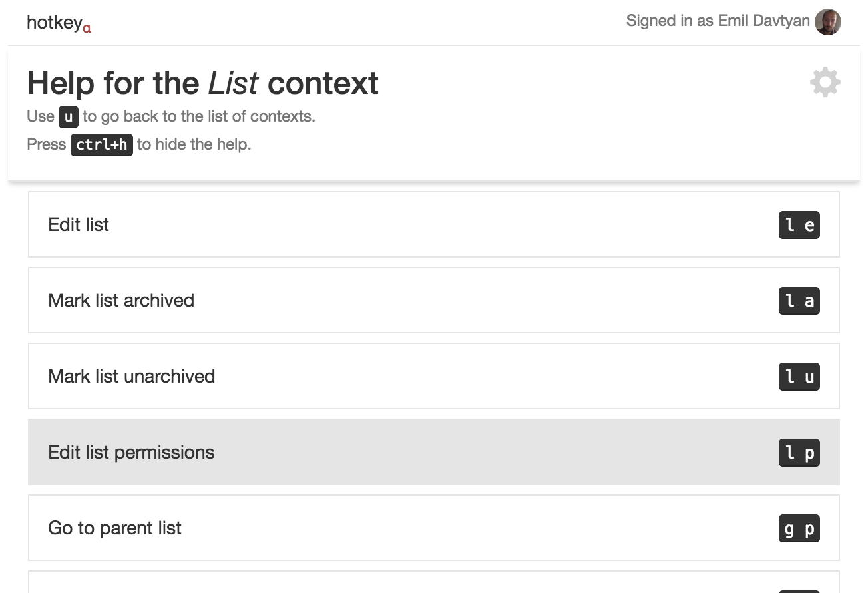Click the 'Signed in as Emil Davtyan' text
868x593 pixels.
click(718, 21)
